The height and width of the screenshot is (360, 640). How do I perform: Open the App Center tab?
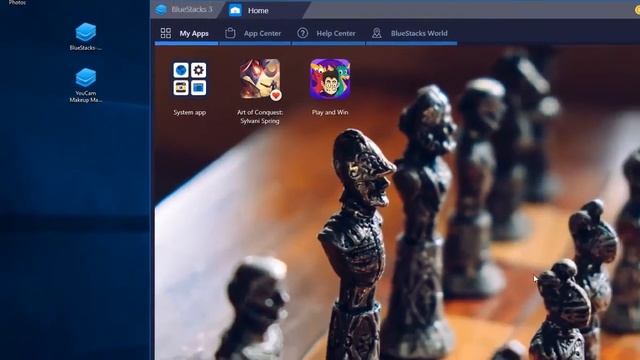coord(255,33)
